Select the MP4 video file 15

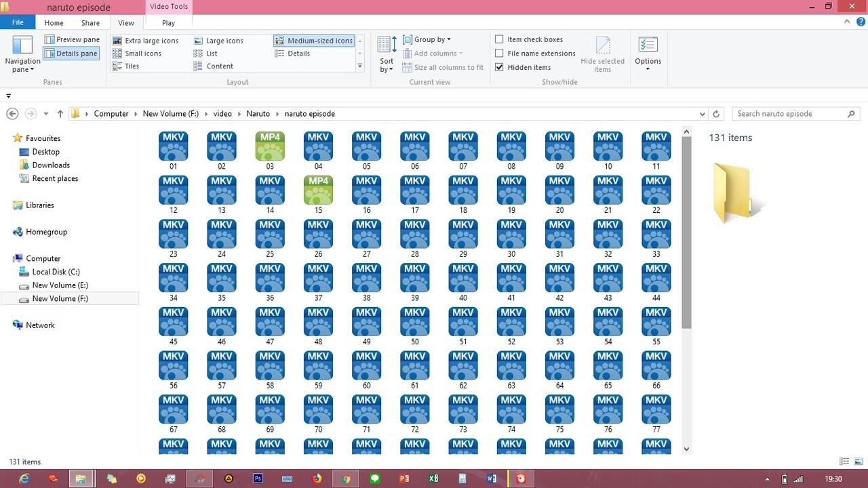click(318, 195)
